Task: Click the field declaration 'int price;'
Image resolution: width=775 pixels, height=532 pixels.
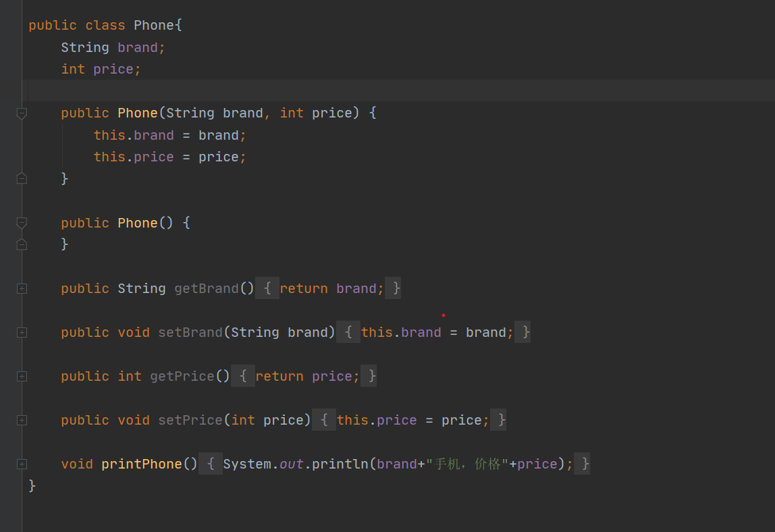Action: point(101,70)
